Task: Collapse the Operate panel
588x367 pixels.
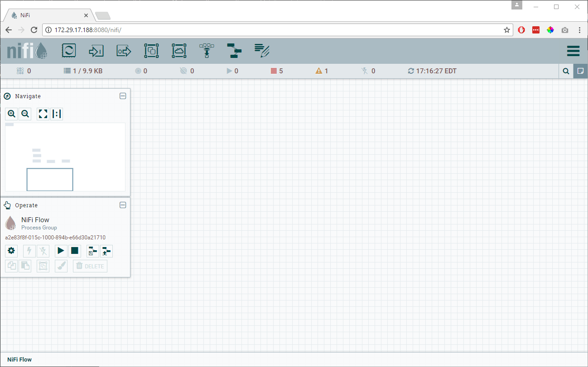Action: click(123, 205)
